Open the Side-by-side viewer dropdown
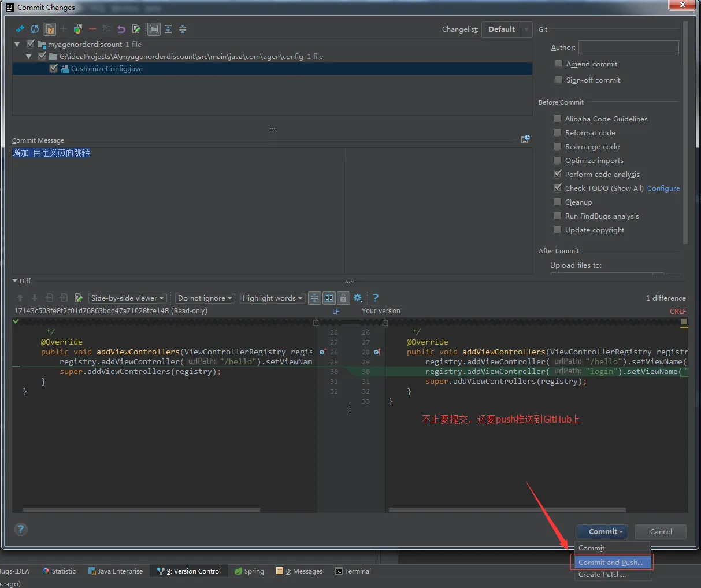This screenshot has height=588, width=701. tap(128, 298)
